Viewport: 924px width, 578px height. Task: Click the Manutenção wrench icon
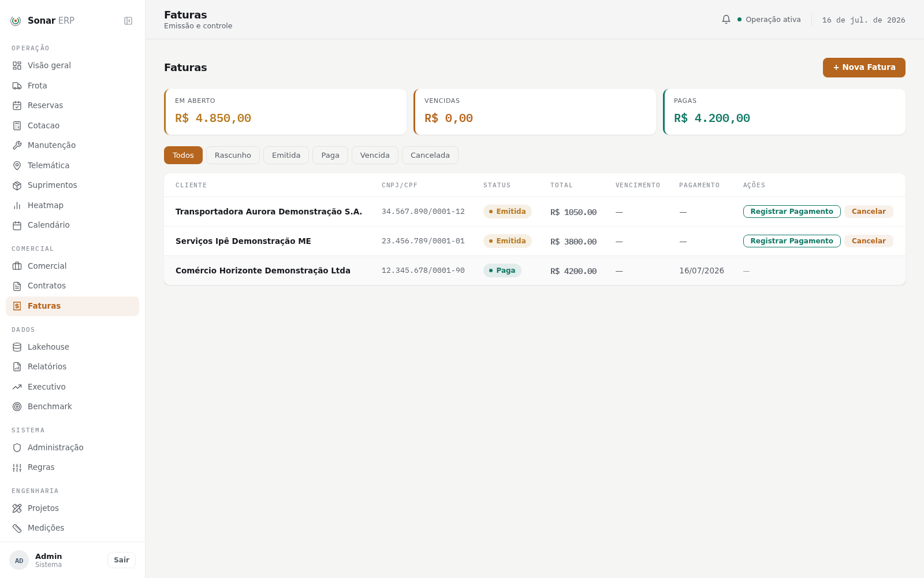tap(17, 145)
